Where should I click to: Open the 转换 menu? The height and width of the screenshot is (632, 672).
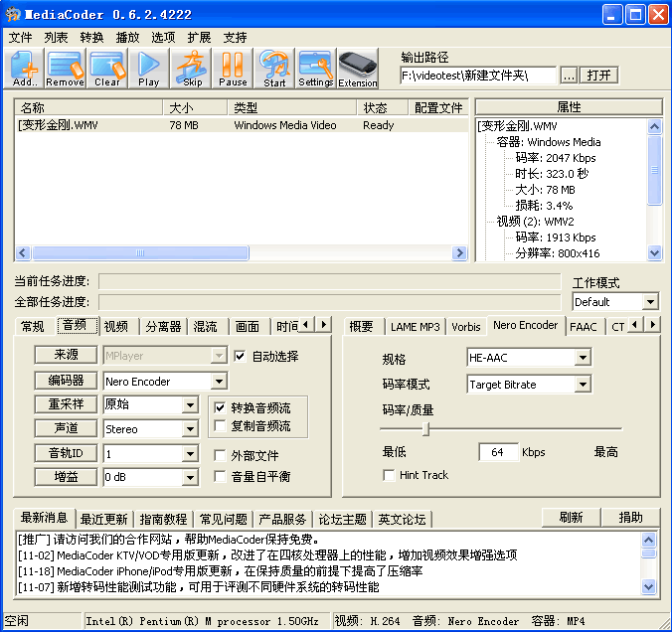[91, 37]
